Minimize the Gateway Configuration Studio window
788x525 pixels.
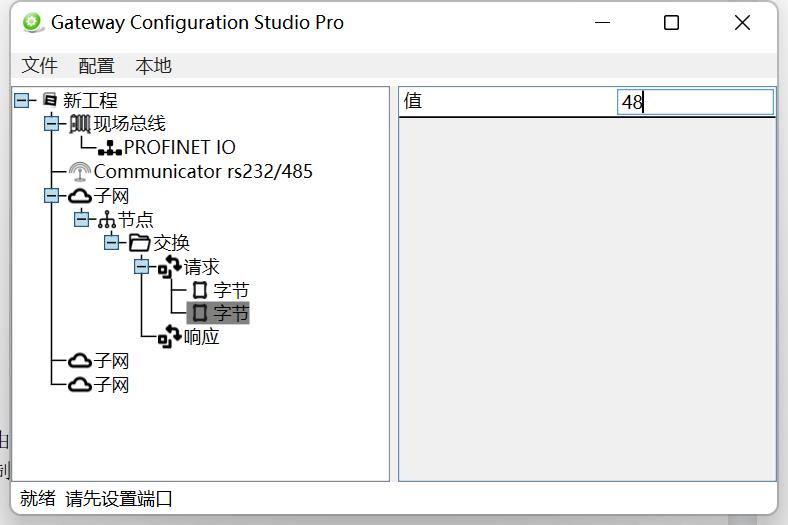[602, 23]
